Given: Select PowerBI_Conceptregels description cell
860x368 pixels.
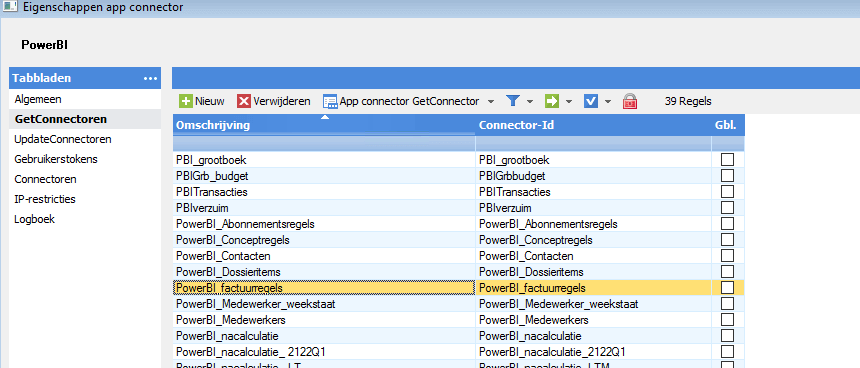Looking at the screenshot, I should (x=324, y=240).
